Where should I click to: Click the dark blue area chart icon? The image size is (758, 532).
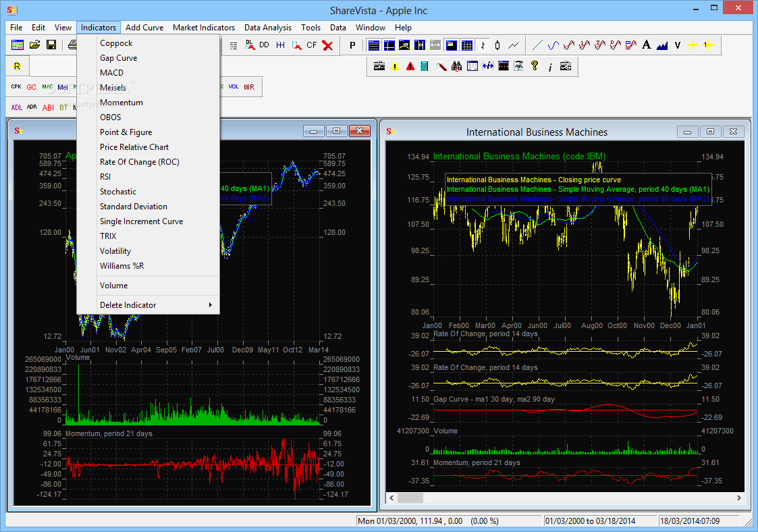pos(661,45)
